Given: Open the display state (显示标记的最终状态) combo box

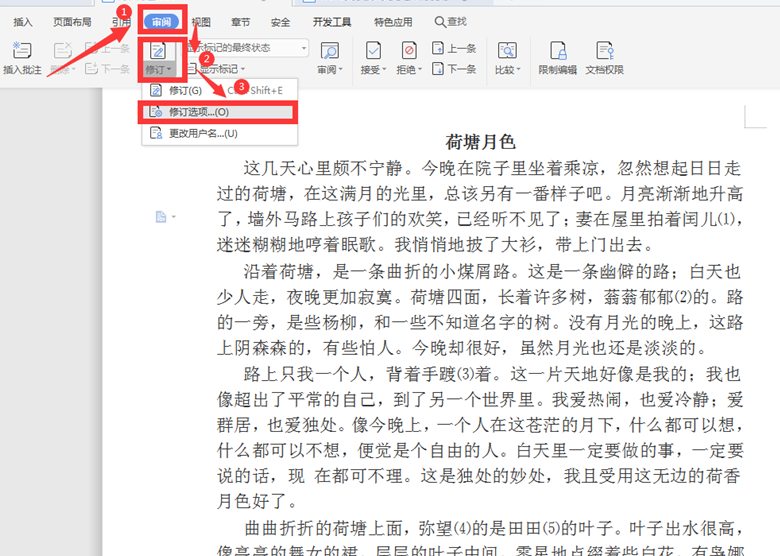Looking at the screenshot, I should [x=246, y=48].
